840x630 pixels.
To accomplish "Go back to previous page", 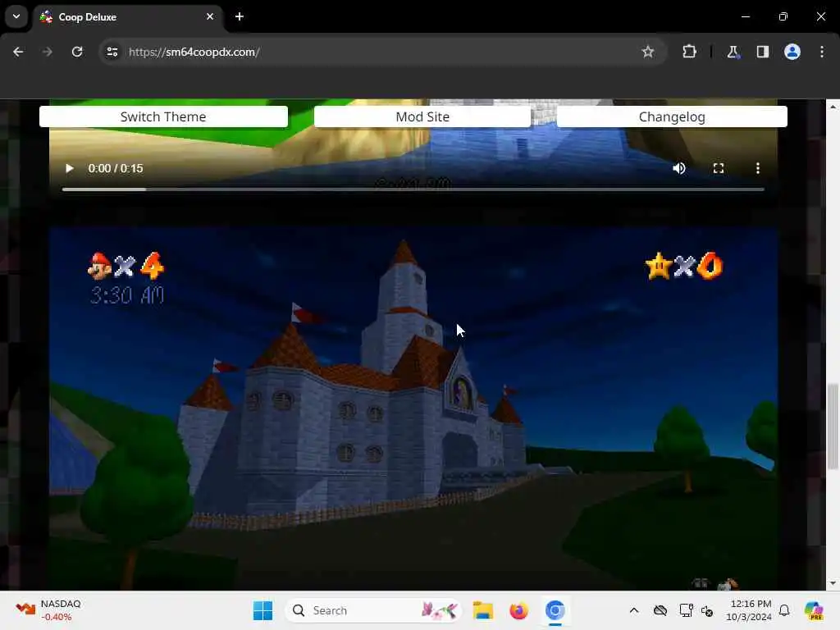I will (18, 52).
